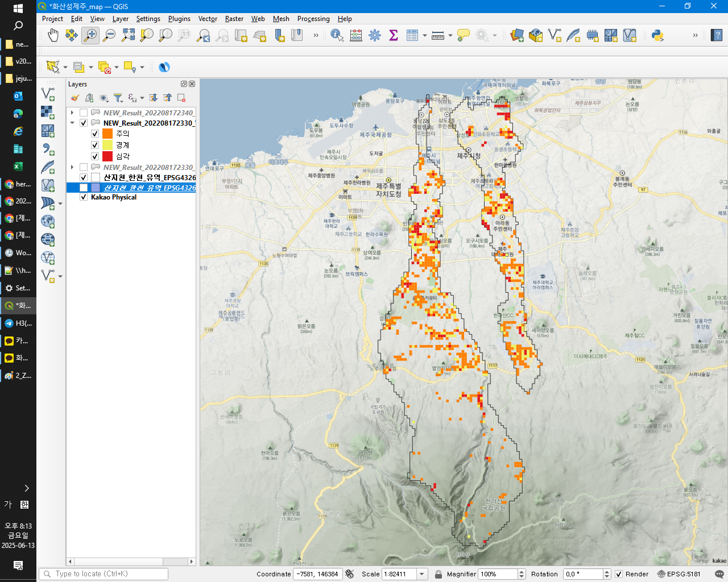Screen dimensions: 728x582
Task: Open the Processing menu
Action: coord(313,19)
